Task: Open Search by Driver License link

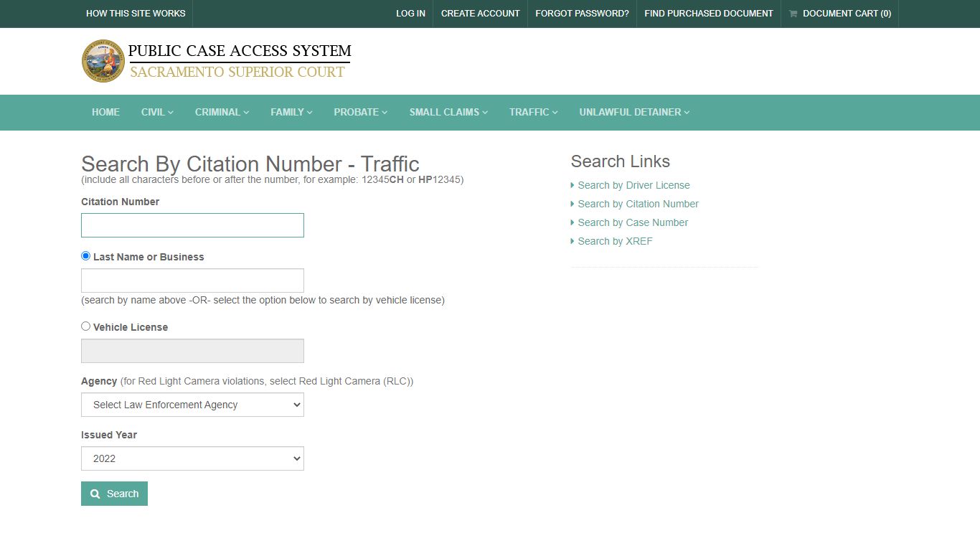Action: 633,185
